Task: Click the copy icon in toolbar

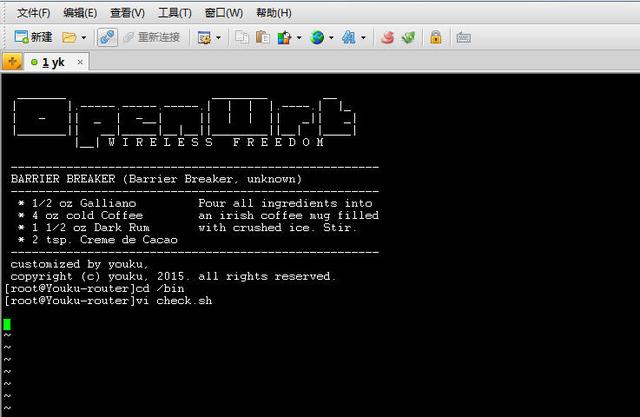Action: [242, 38]
